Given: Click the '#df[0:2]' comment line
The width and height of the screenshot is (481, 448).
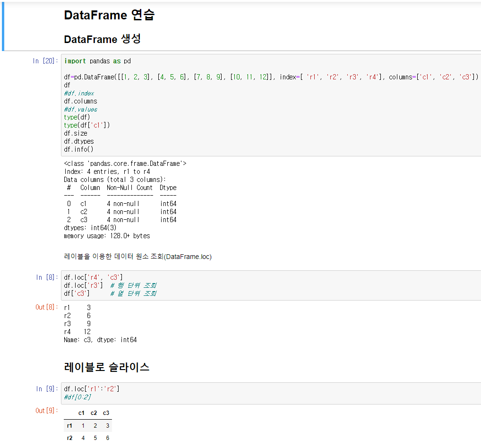Looking at the screenshot, I should pos(77,397).
